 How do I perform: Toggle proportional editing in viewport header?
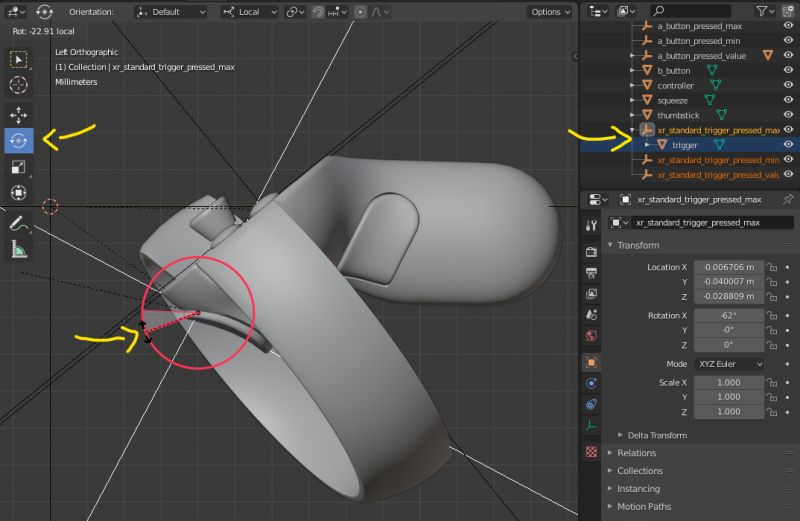(360, 12)
